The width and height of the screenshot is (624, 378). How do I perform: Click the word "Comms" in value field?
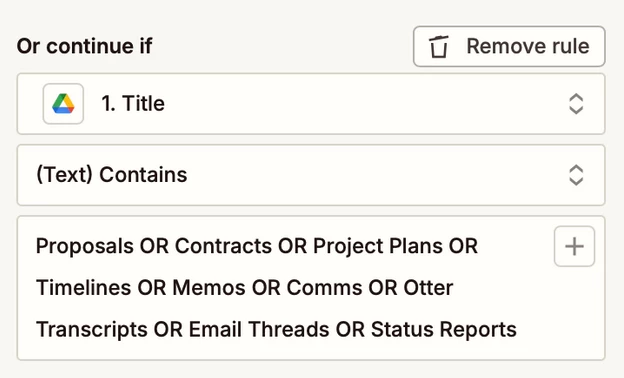(324, 288)
